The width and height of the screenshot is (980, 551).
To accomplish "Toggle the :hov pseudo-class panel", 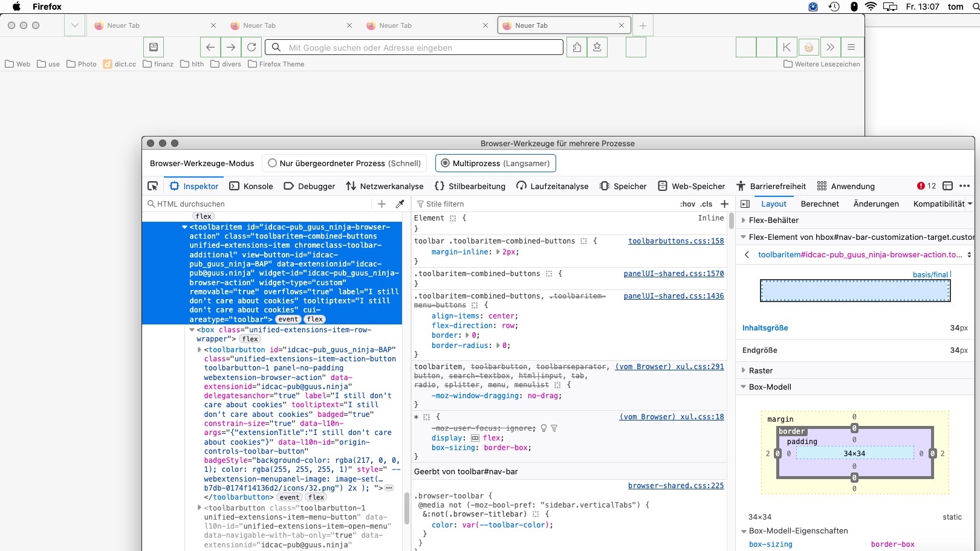I will (687, 204).
